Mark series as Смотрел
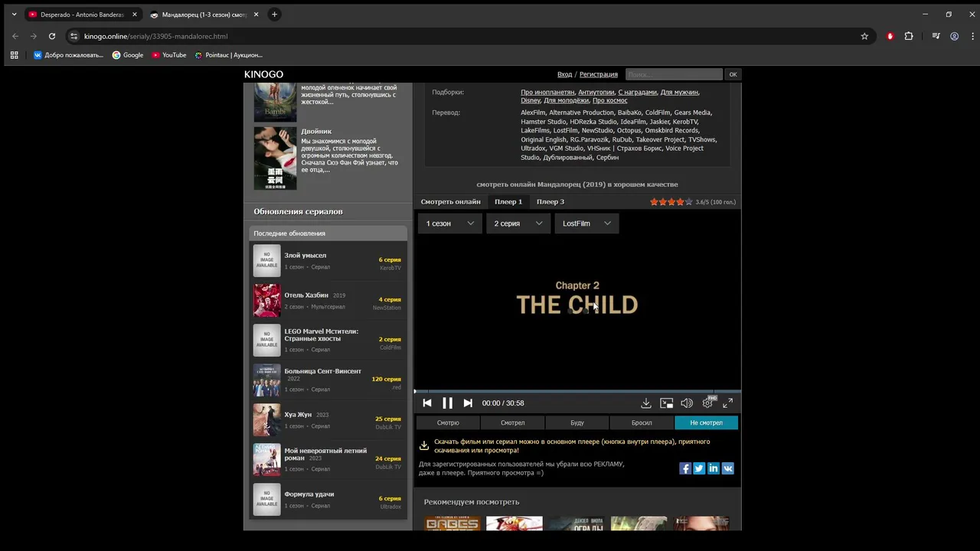The height and width of the screenshot is (551, 980). [512, 422]
